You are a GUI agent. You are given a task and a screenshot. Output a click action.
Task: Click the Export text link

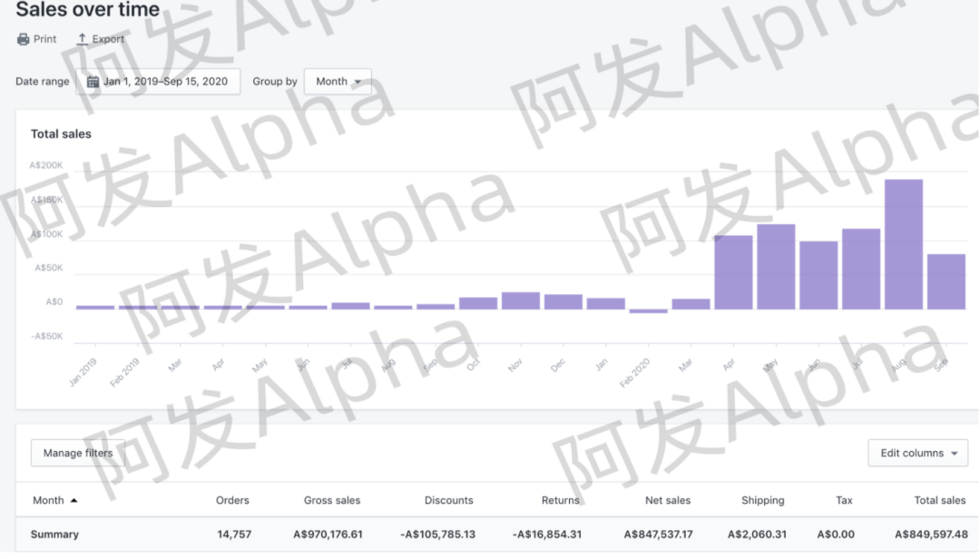(108, 39)
